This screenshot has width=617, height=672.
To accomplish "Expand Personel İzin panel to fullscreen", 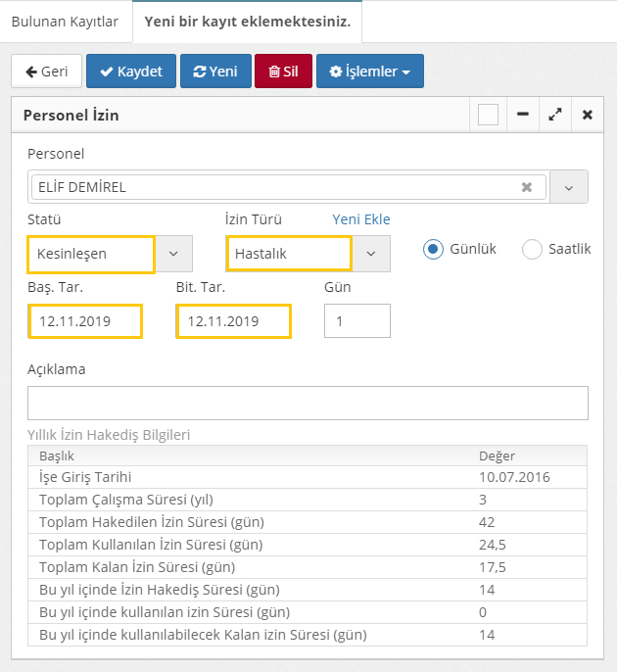I will [x=555, y=115].
